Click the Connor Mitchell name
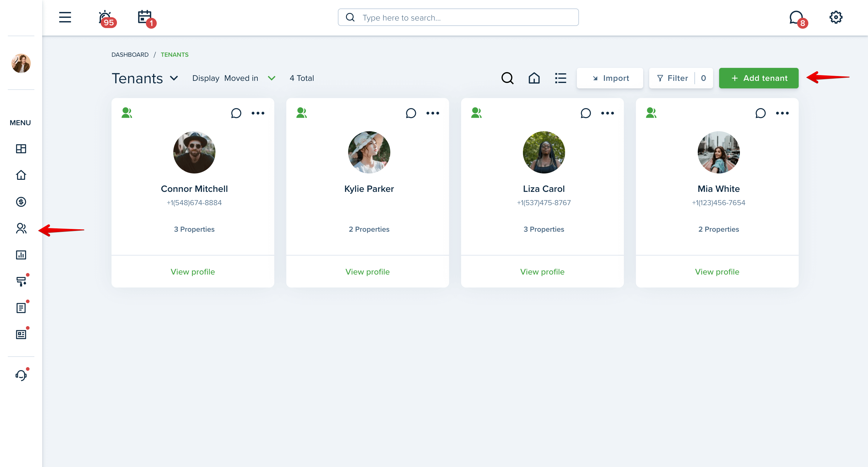868x467 pixels. 194,189
